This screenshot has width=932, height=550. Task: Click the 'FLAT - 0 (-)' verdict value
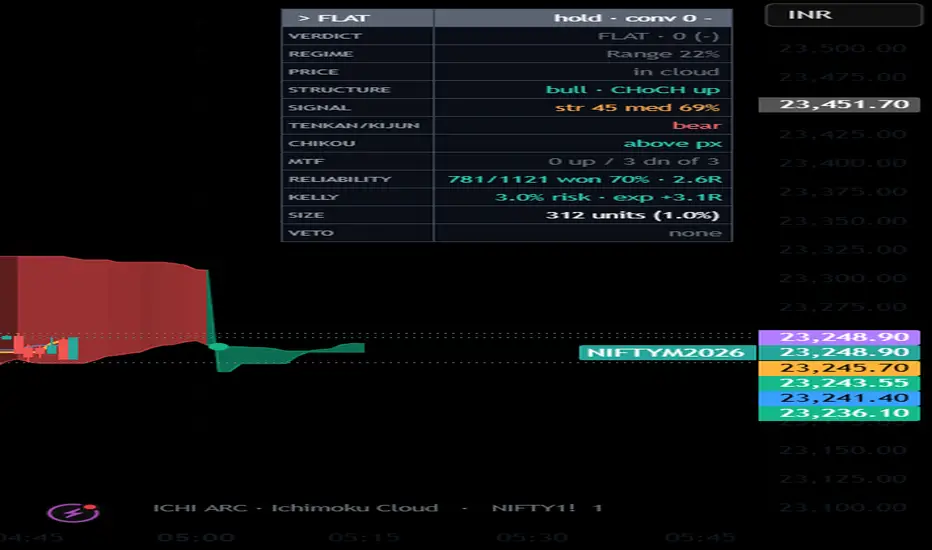point(658,36)
